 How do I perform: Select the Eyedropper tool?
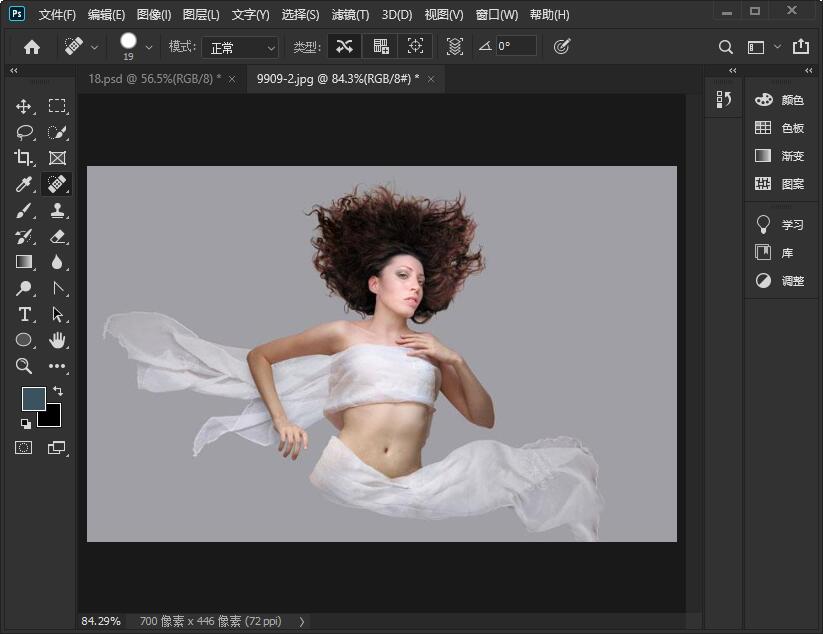[24, 184]
